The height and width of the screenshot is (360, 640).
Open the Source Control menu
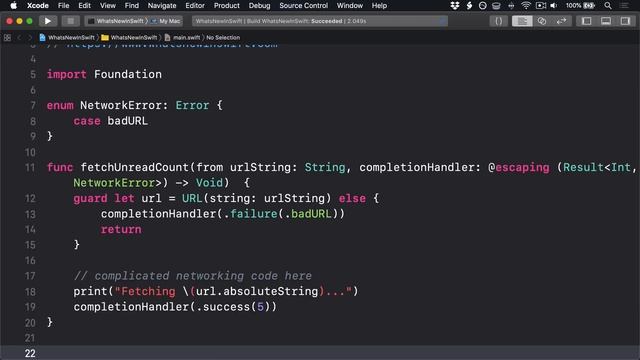tap(303, 5)
